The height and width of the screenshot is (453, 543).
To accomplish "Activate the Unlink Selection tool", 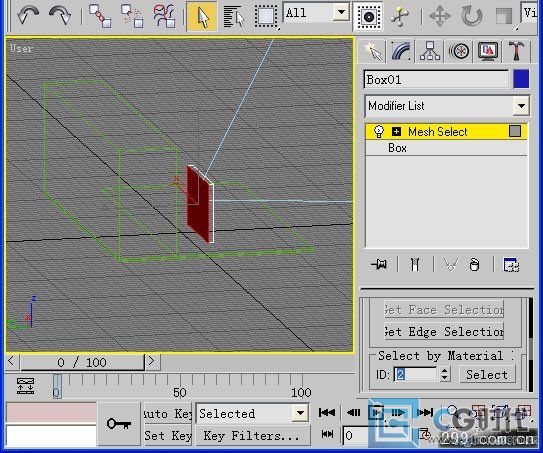I will tap(132, 16).
